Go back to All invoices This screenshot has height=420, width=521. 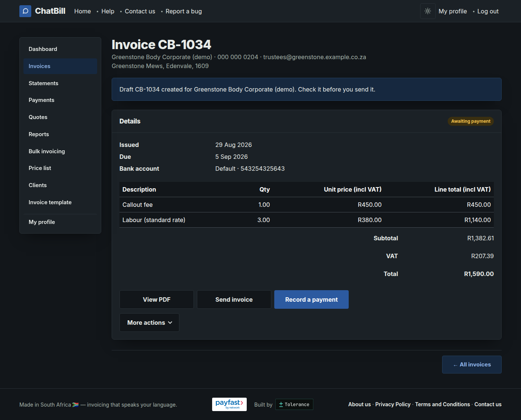coord(472,365)
